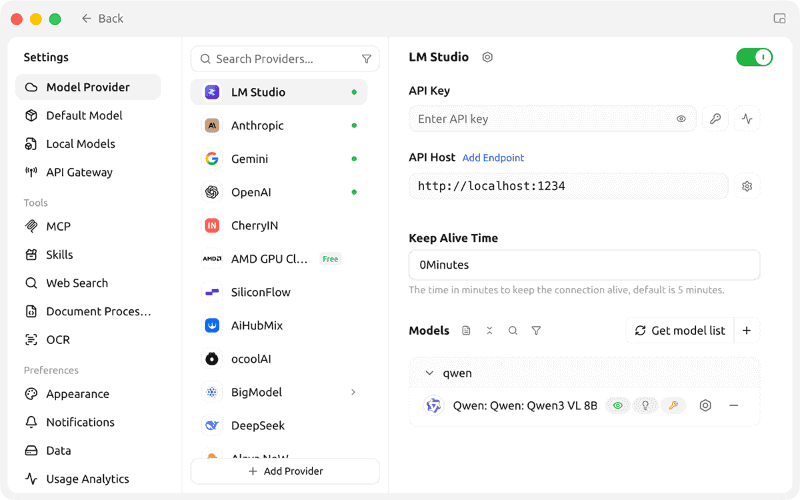Click the AMD GPU Cloud logo icon
Screen dimensions: 800x500
[212, 259]
